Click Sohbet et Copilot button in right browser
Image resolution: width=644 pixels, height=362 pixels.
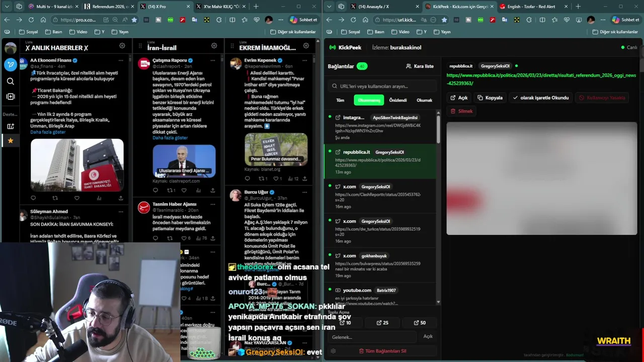(626, 20)
